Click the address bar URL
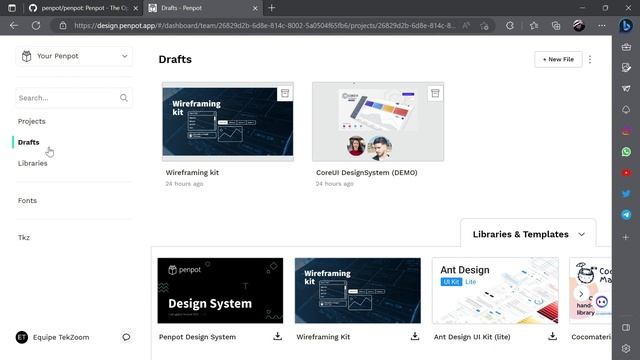 (264, 26)
